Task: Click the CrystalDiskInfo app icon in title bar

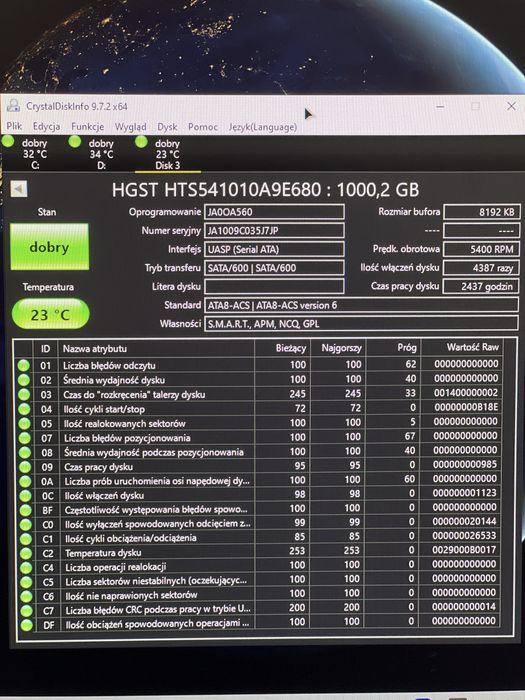Action: click(x=13, y=106)
